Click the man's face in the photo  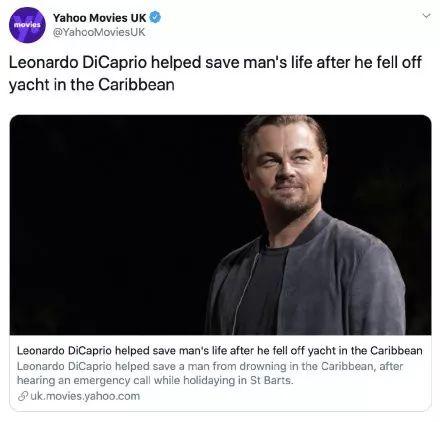[287, 167]
